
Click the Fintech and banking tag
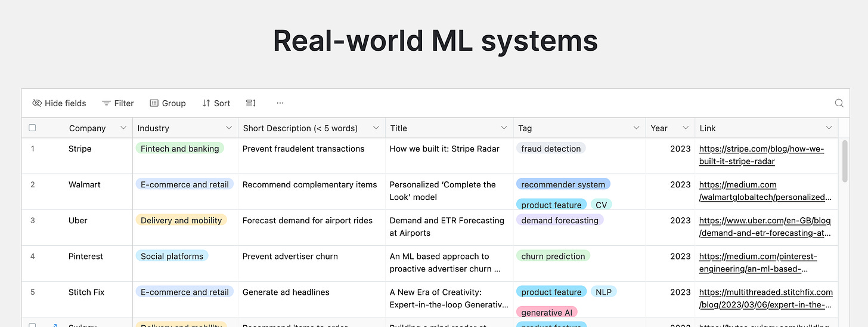(x=179, y=149)
